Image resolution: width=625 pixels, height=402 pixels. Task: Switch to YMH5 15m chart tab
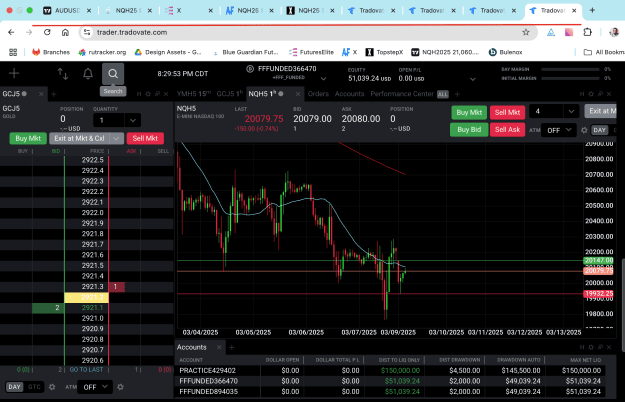click(193, 94)
